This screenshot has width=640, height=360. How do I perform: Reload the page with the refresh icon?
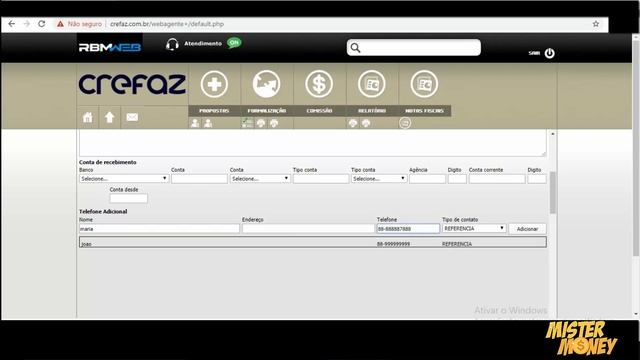click(42, 24)
